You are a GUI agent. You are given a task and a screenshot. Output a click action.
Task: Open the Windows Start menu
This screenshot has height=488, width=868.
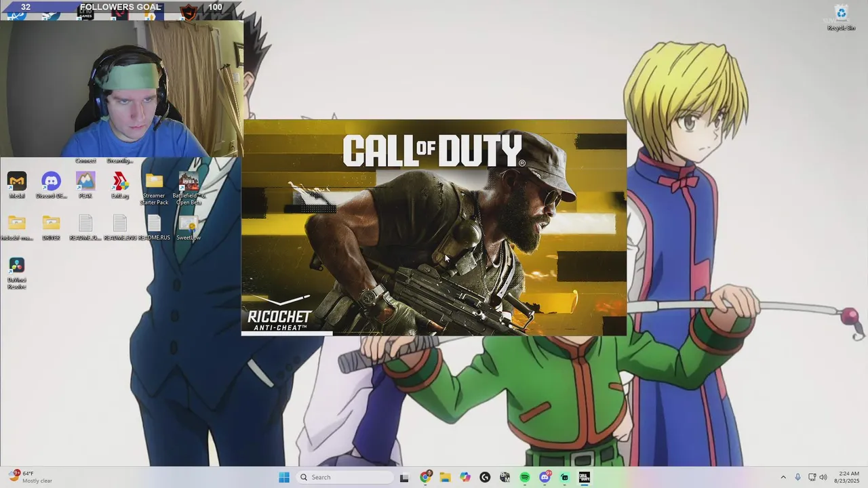(284, 477)
